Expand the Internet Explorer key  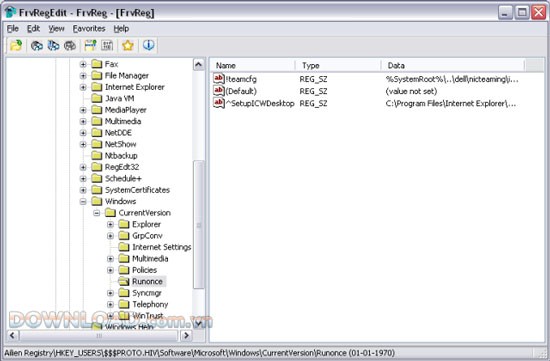click(x=83, y=87)
